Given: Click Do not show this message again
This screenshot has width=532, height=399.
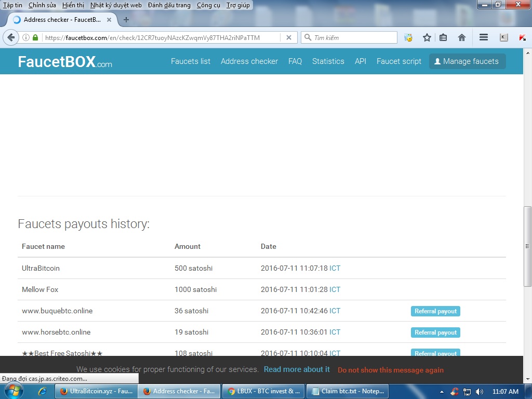Looking at the screenshot, I should click(x=391, y=370).
